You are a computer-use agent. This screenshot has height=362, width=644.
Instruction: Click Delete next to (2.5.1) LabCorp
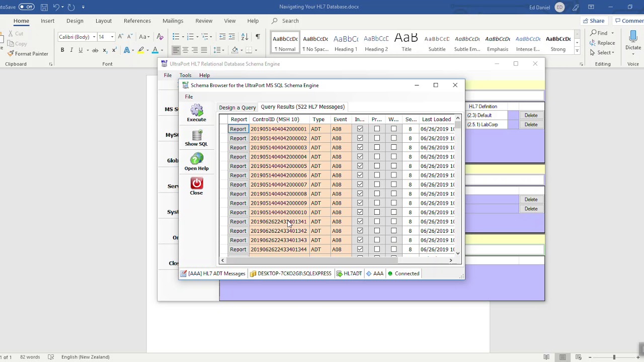pyautogui.click(x=531, y=125)
